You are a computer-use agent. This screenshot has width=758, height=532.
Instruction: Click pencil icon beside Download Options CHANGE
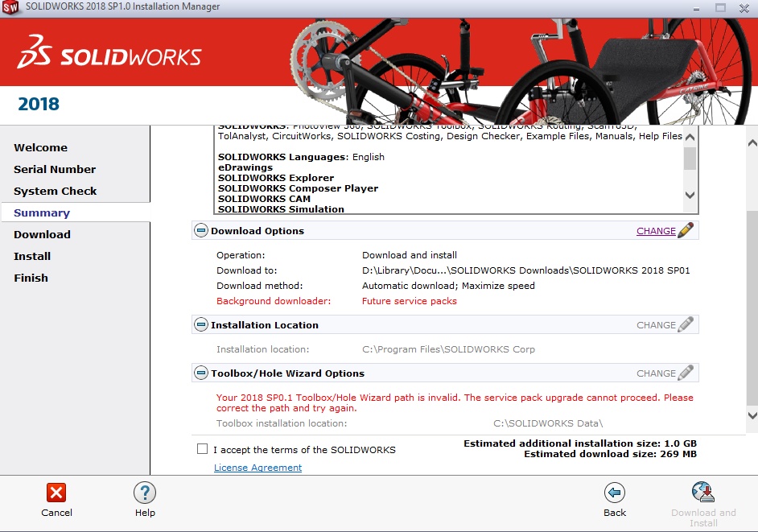coord(686,230)
